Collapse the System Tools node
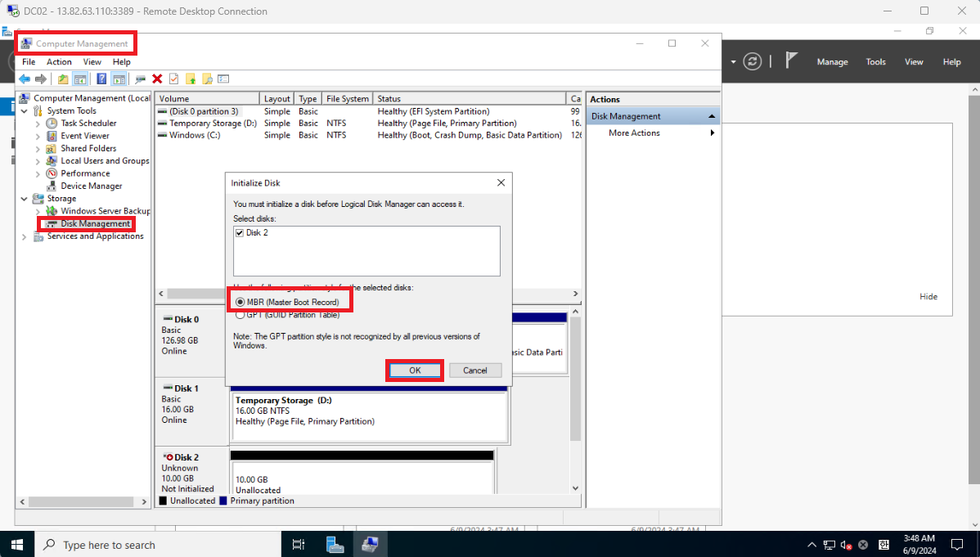Viewport: 980px width, 557px height. pyautogui.click(x=25, y=110)
